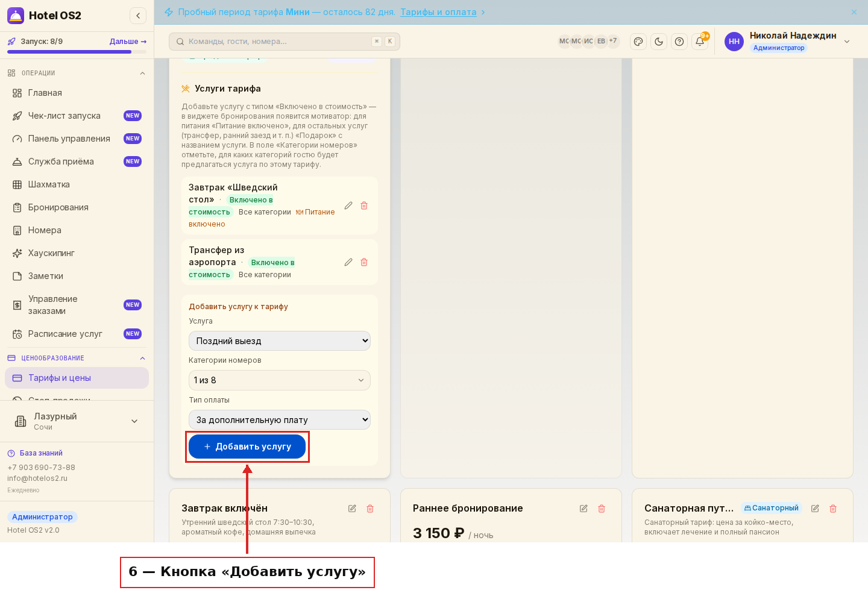Delete the Завтрак включён tariff card
The width and height of the screenshot is (868, 602).
click(370, 509)
